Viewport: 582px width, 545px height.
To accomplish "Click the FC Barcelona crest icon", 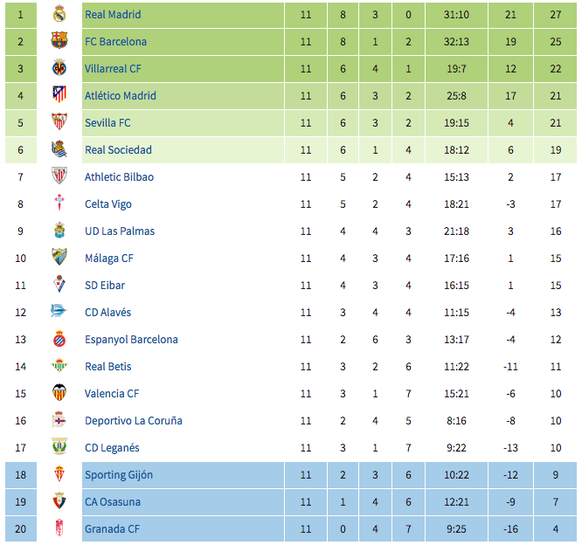I will tap(59, 41).
